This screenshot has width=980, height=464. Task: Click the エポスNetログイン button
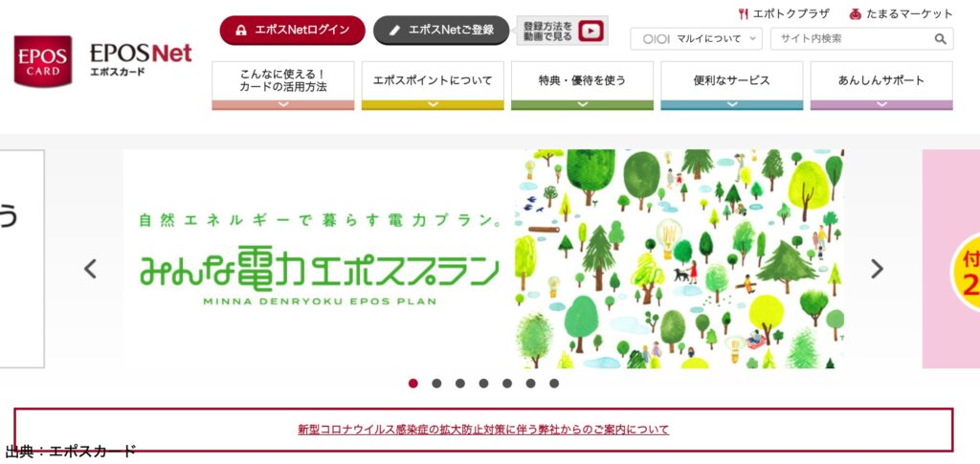[292, 30]
